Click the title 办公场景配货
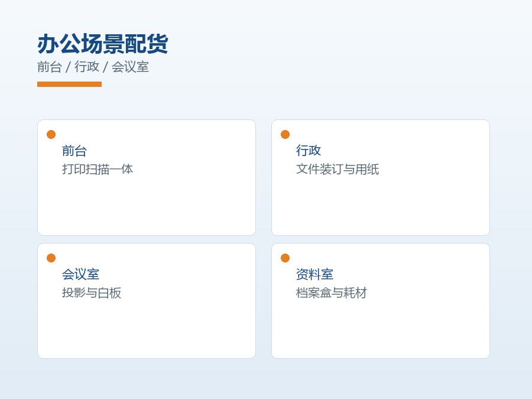The image size is (532, 399). (x=102, y=44)
